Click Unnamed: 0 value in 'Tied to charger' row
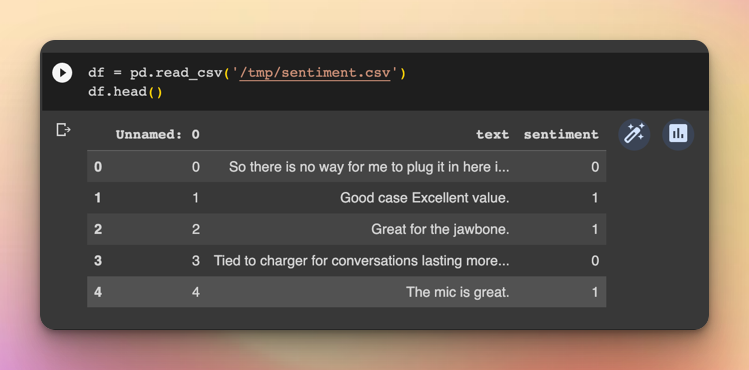The height and width of the screenshot is (370, 749). tap(196, 261)
